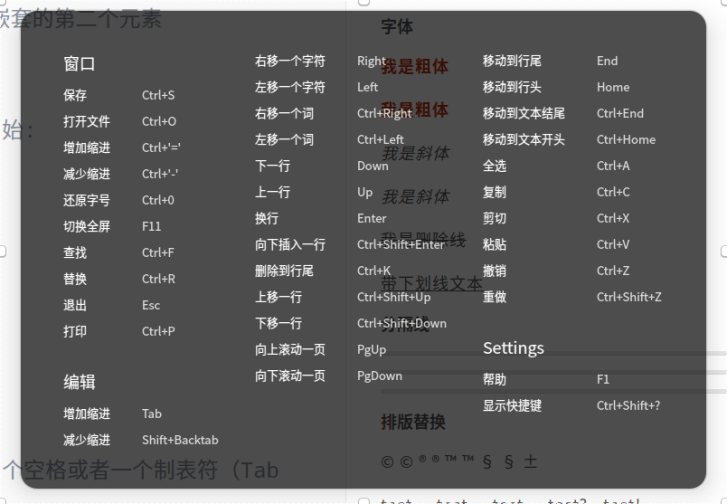Select the 向下滚动一页 label
This screenshot has height=504, width=728.
pyautogui.click(x=290, y=376)
